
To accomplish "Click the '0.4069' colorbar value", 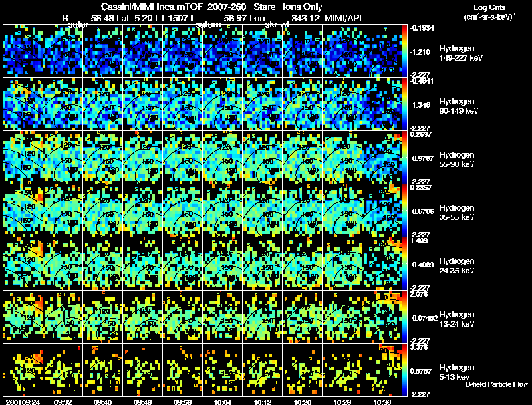I will [423, 265].
